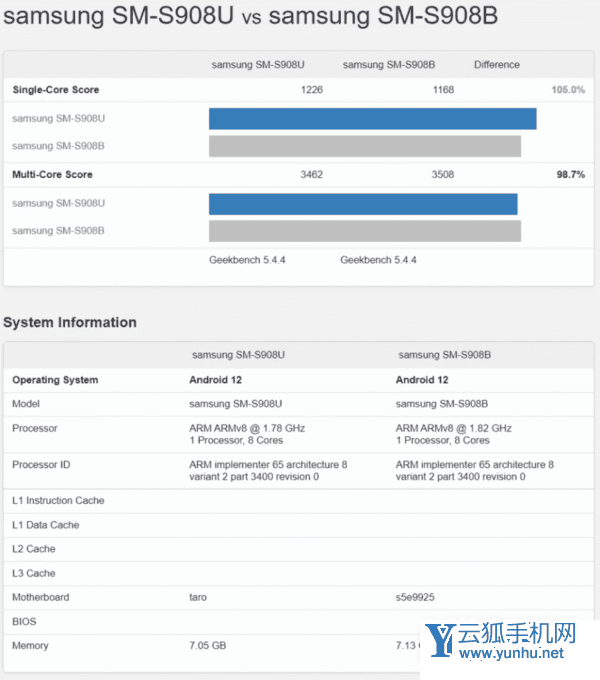Select Android 12 in the SM-S908B column
Image resolution: width=600 pixels, height=680 pixels.
pyautogui.click(x=422, y=380)
